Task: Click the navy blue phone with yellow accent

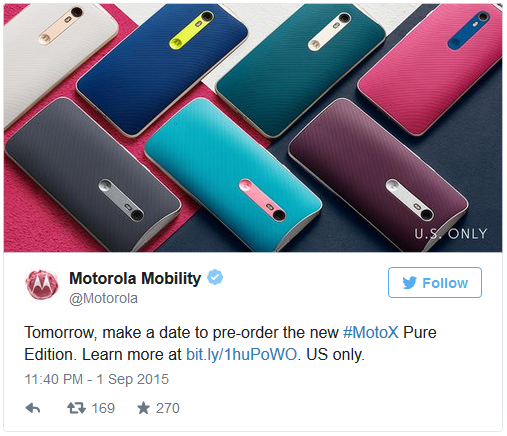Action: pyautogui.click(x=162, y=68)
